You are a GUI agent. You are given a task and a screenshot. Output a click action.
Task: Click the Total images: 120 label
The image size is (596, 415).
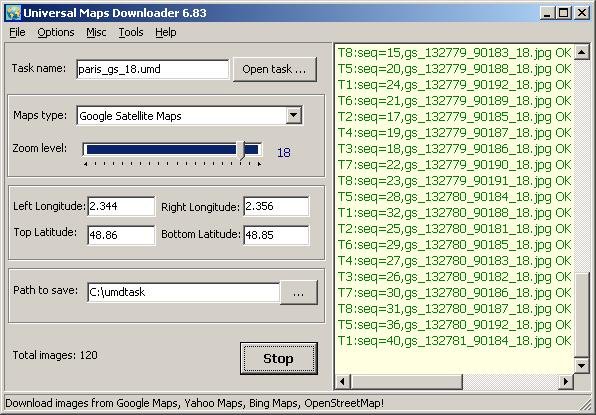tap(55, 355)
